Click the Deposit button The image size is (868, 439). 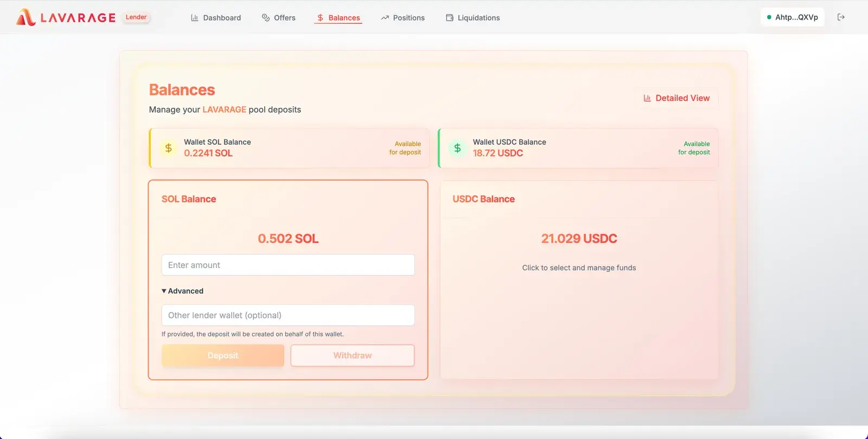223,356
